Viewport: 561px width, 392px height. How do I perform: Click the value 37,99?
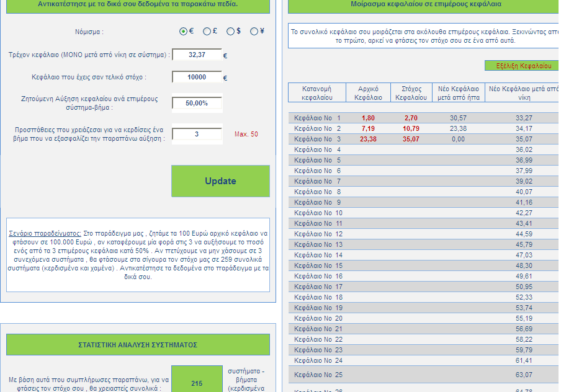click(x=524, y=171)
